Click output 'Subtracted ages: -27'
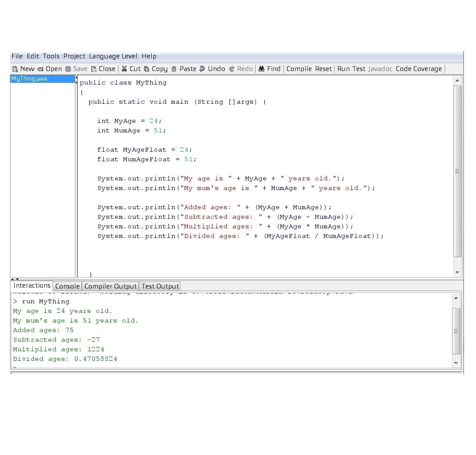 click(x=56, y=340)
